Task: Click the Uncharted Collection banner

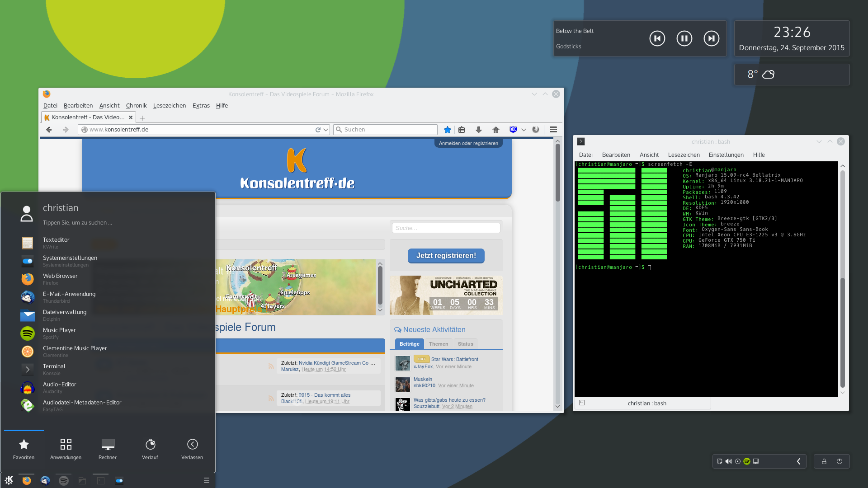Action: [446, 295]
